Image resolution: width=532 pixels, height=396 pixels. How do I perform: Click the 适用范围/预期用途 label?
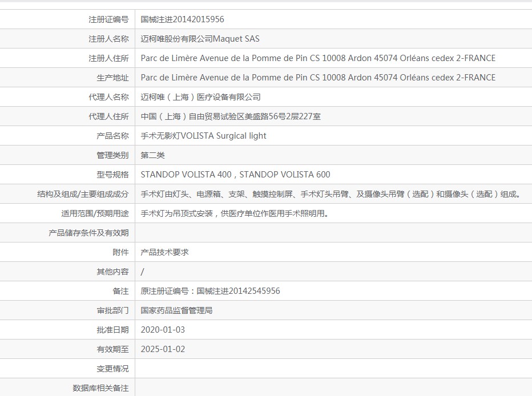(95, 213)
